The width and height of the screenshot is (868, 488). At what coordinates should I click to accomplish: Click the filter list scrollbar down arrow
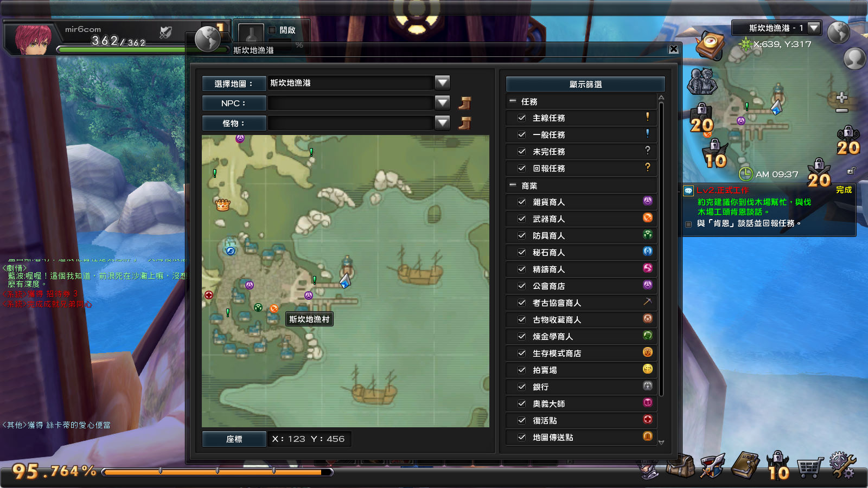tap(661, 442)
